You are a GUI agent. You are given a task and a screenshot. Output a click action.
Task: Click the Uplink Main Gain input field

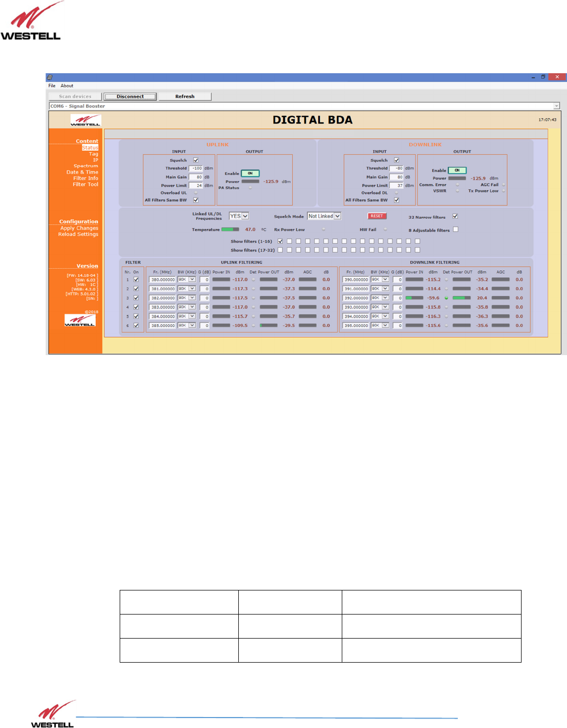click(196, 177)
